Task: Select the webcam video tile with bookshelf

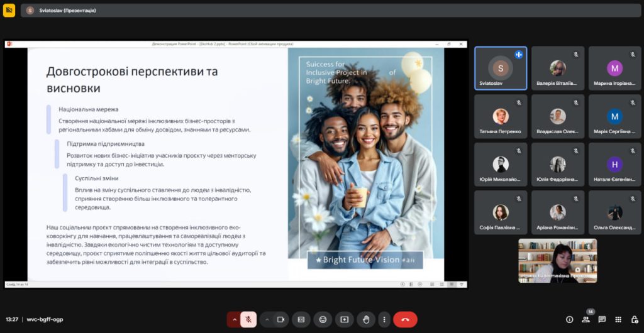Action: 557,260
